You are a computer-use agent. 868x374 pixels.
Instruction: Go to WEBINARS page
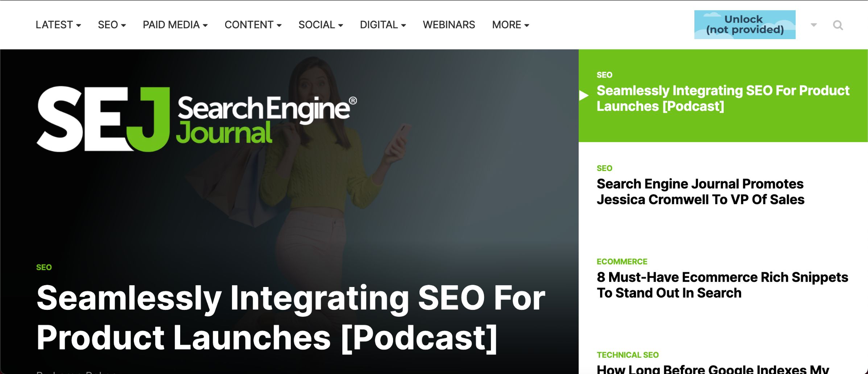(x=449, y=25)
